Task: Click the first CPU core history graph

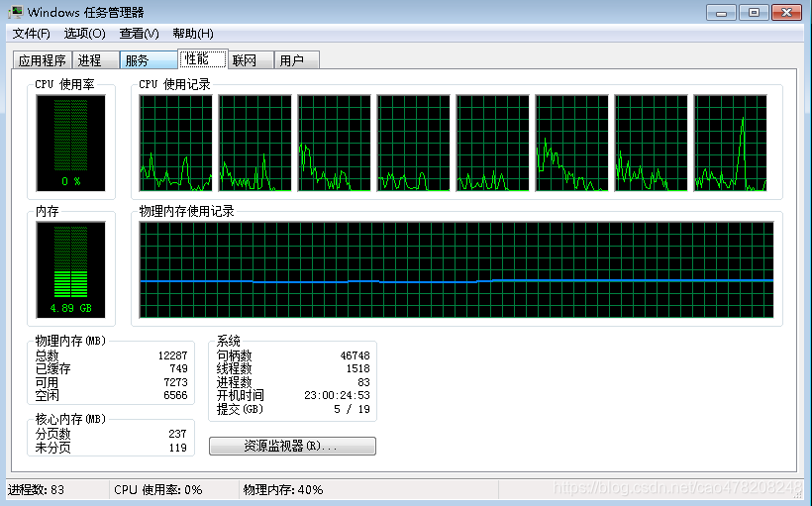Action: pos(175,143)
